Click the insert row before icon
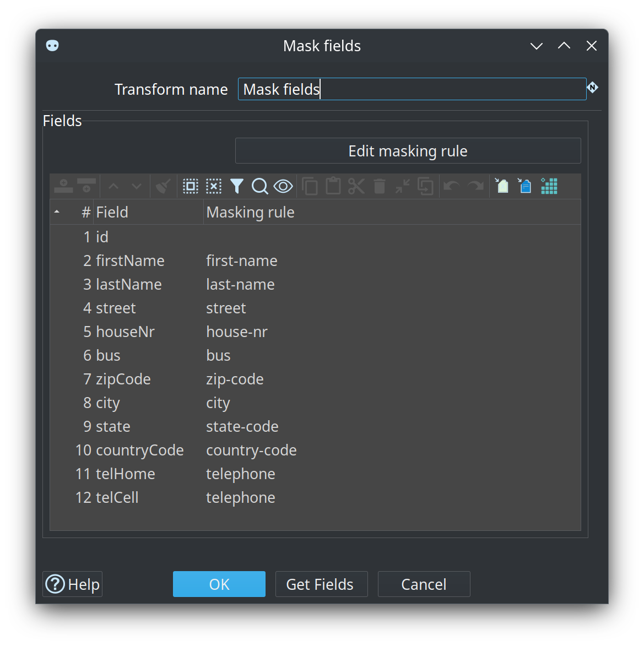644x646 pixels. (x=63, y=186)
